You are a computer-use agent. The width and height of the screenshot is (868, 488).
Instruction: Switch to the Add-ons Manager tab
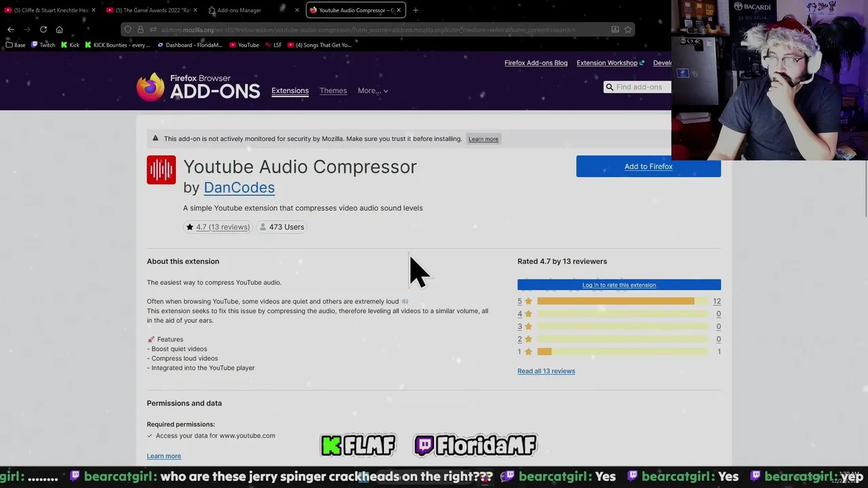pyautogui.click(x=254, y=10)
